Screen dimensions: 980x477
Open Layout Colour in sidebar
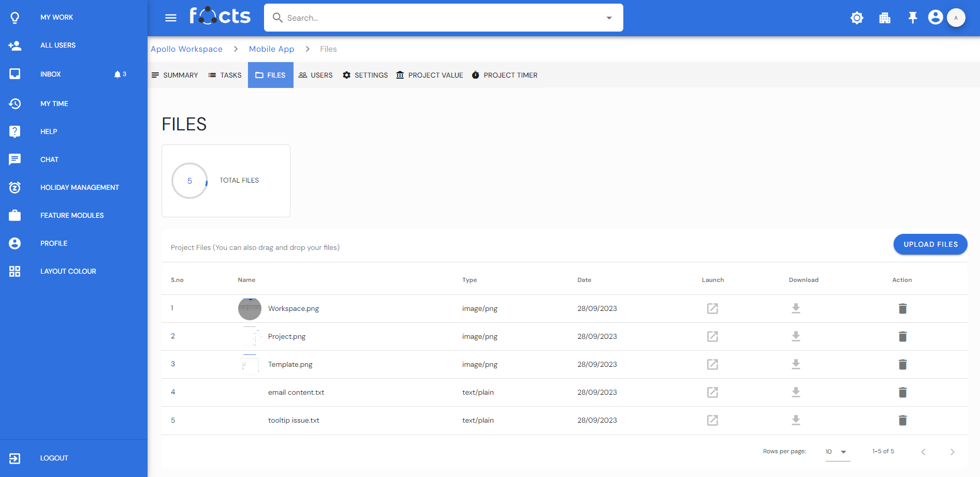(x=68, y=271)
